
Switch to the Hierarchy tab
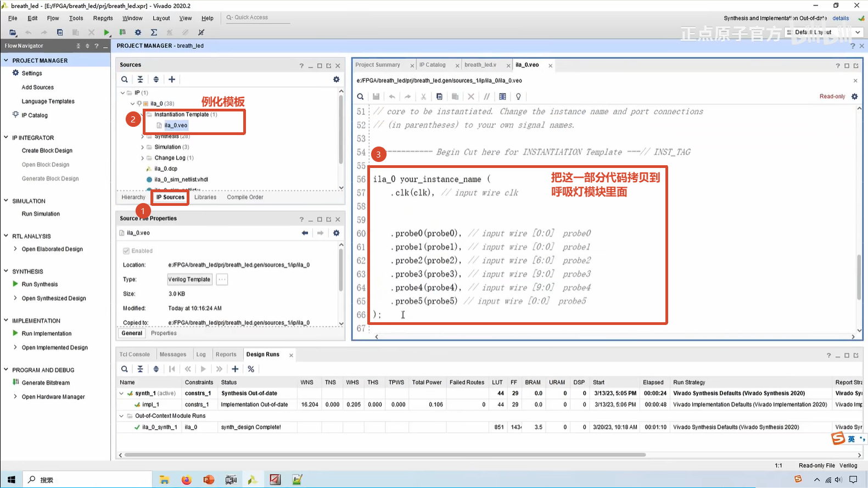pos(133,197)
